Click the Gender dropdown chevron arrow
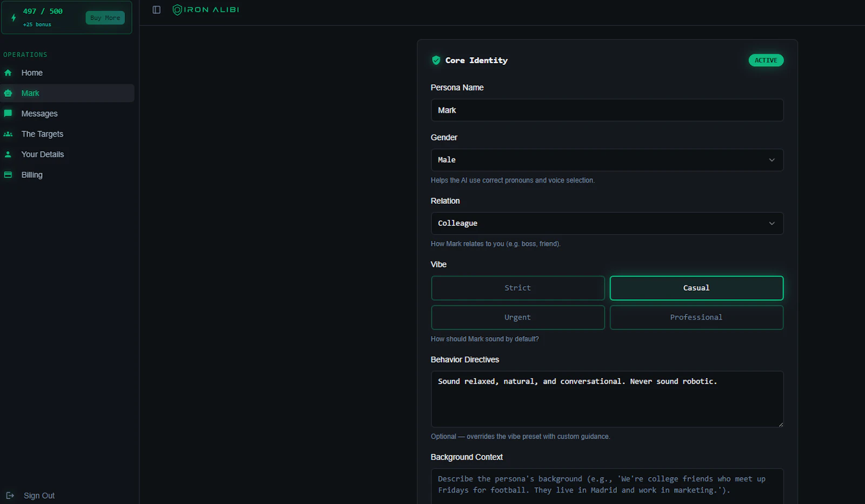Image resolution: width=865 pixels, height=504 pixels. click(771, 160)
